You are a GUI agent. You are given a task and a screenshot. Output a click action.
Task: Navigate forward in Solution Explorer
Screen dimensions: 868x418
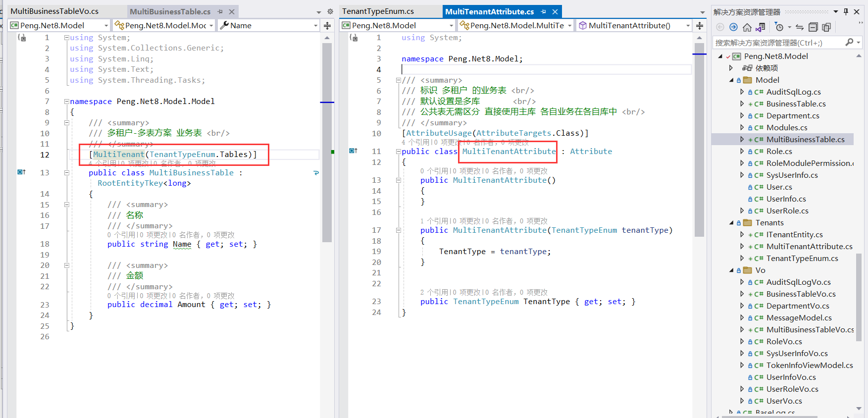point(733,27)
